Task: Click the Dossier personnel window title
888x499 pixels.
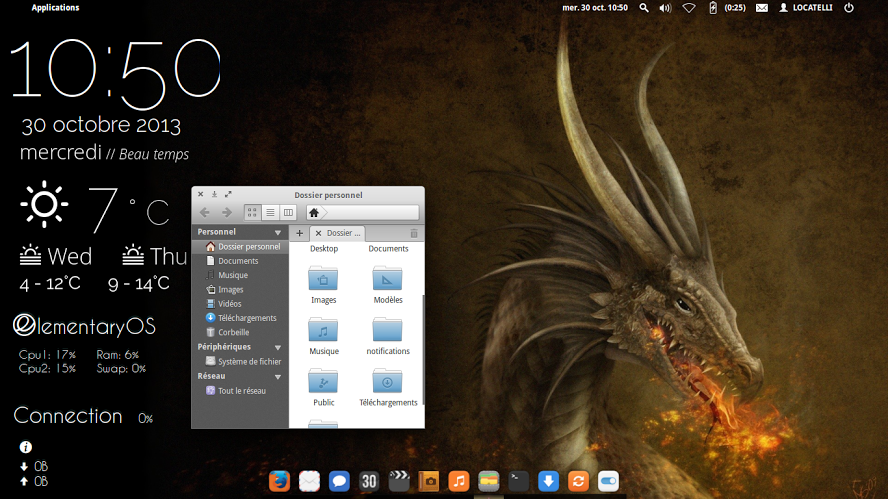Action: coord(328,195)
